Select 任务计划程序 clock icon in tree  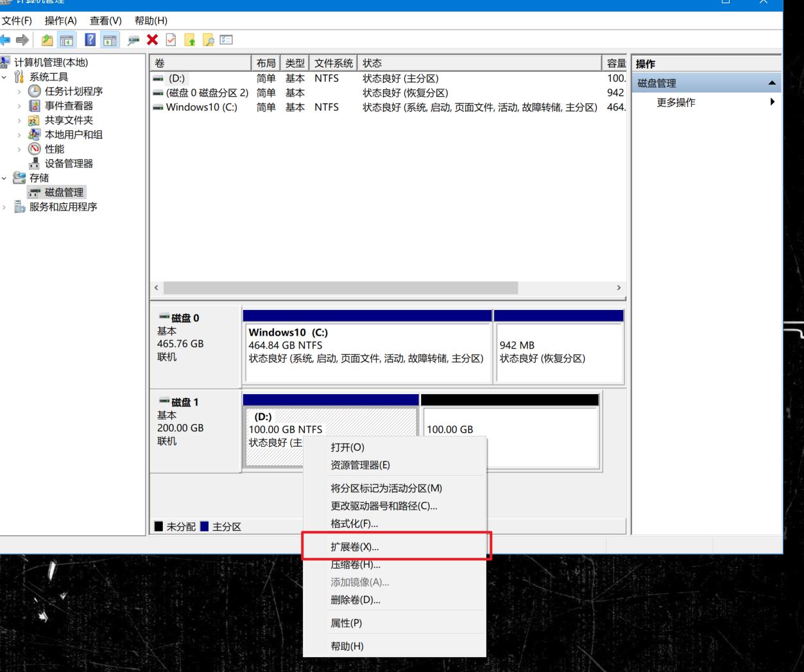pos(35,91)
